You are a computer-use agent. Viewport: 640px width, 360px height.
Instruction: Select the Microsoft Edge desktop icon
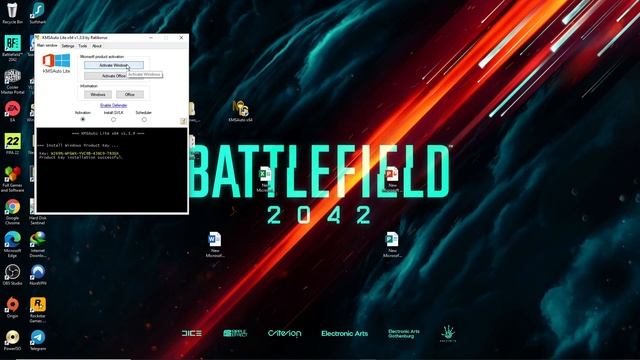tap(12, 244)
